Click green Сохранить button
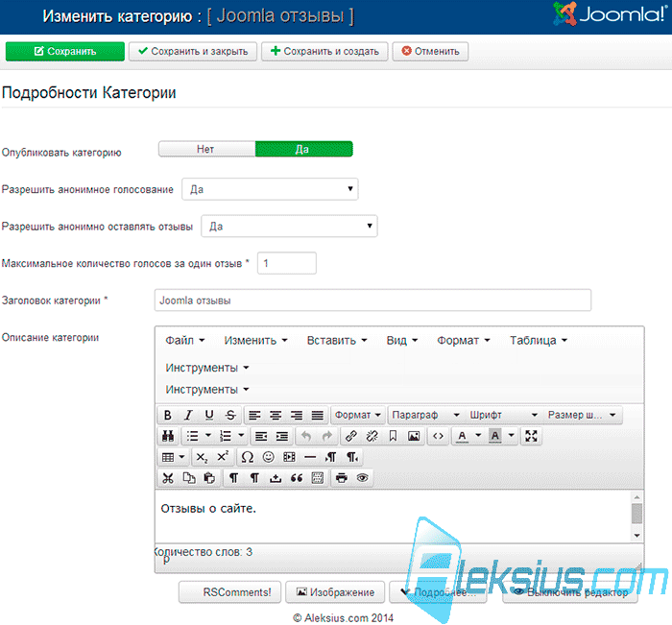Image resolution: width=672 pixels, height=625 pixels. point(65,52)
